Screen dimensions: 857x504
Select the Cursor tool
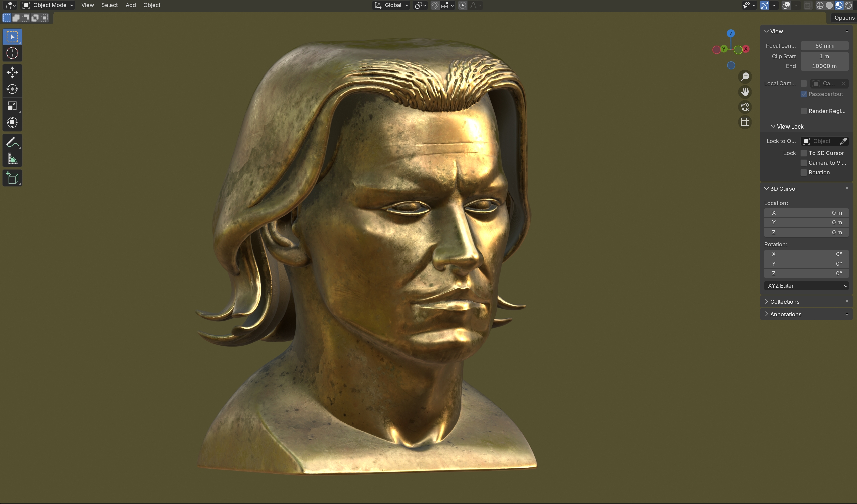pyautogui.click(x=12, y=53)
